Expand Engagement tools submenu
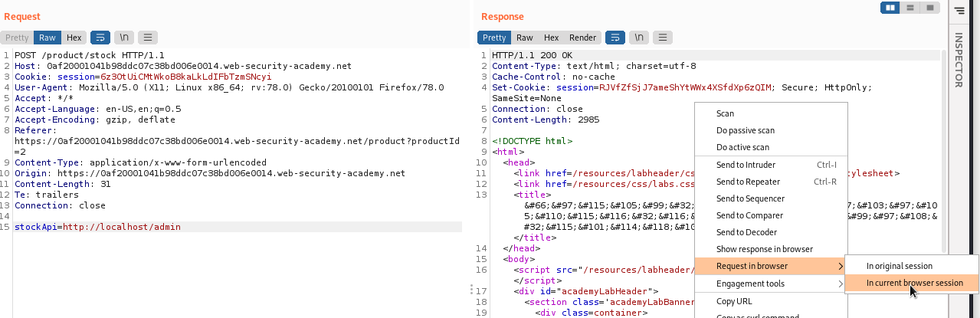 coord(771,284)
